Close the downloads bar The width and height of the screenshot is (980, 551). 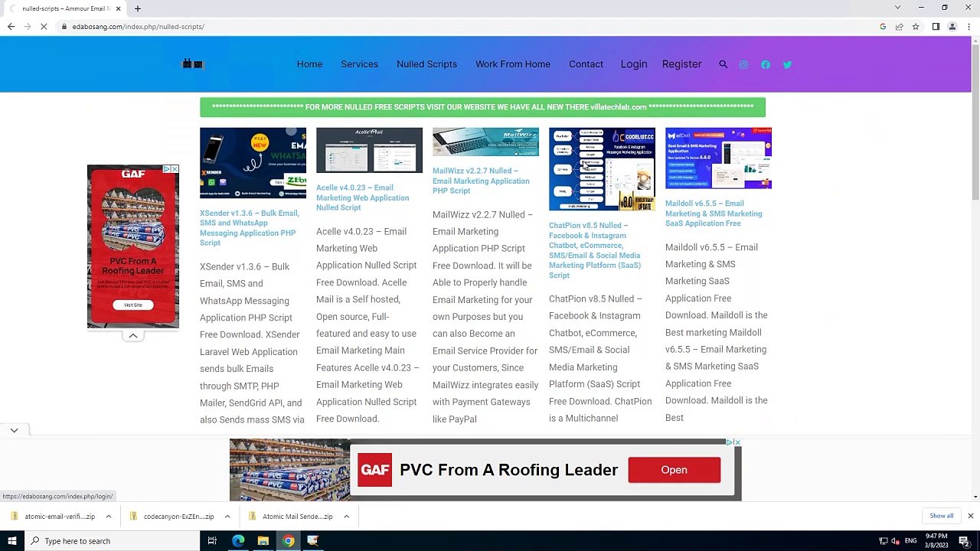click(x=970, y=516)
